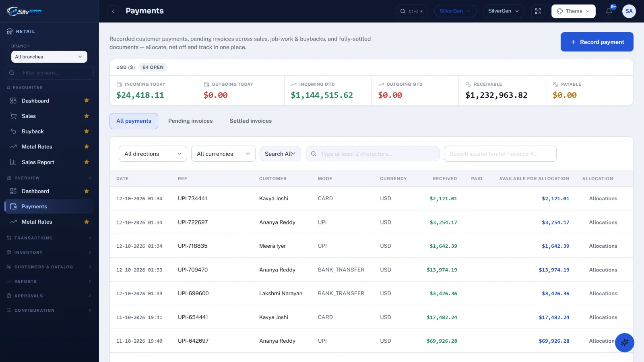Open the notifications bell
The image size is (644, 362).
609,11
